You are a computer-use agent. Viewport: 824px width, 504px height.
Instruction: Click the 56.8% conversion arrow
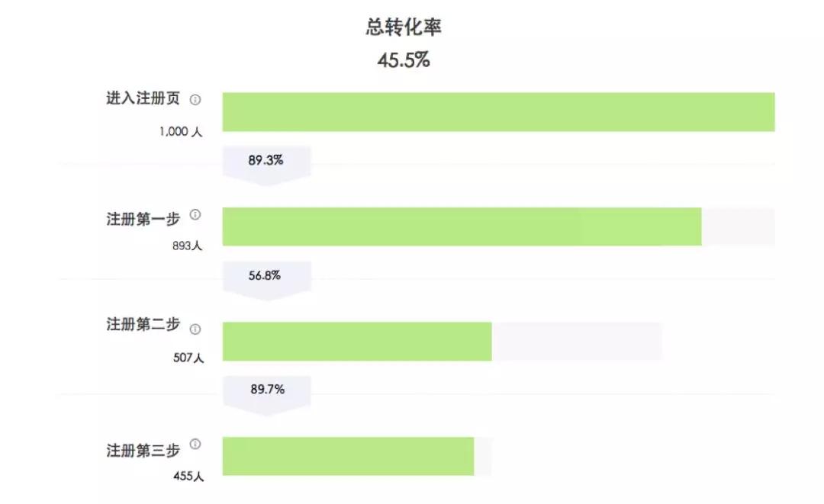[266, 277]
